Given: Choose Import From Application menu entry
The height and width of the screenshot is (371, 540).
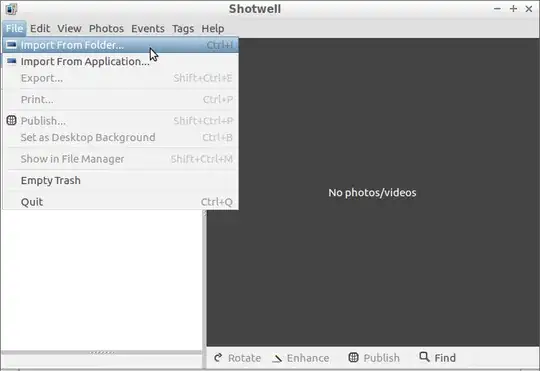Looking at the screenshot, I should coord(120,62).
